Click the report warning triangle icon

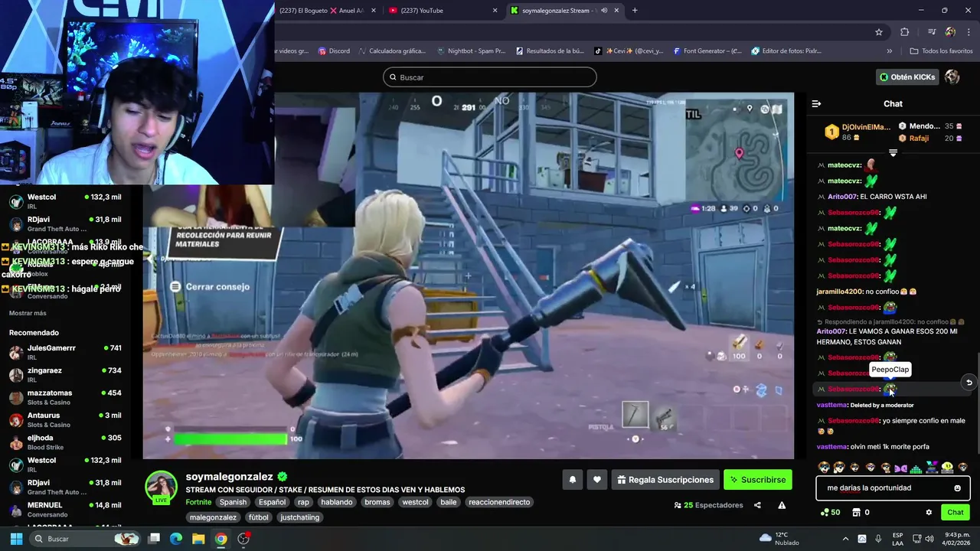(x=782, y=505)
